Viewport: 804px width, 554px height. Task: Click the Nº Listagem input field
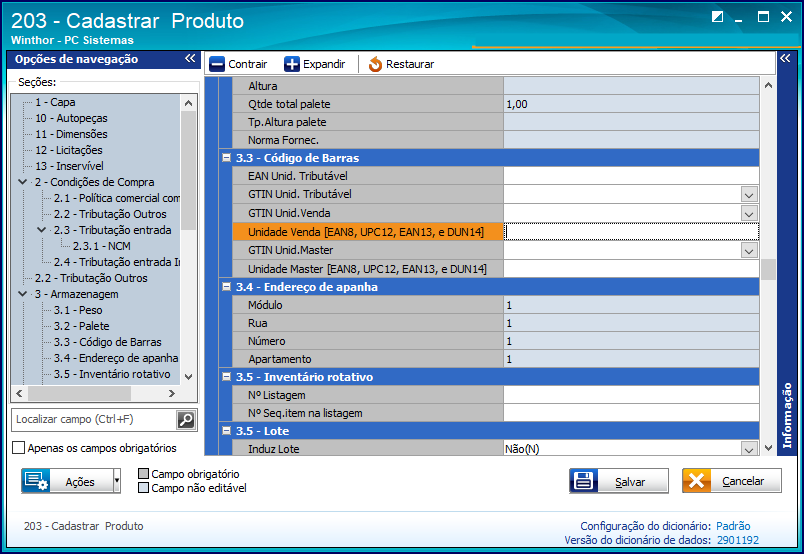(631, 395)
